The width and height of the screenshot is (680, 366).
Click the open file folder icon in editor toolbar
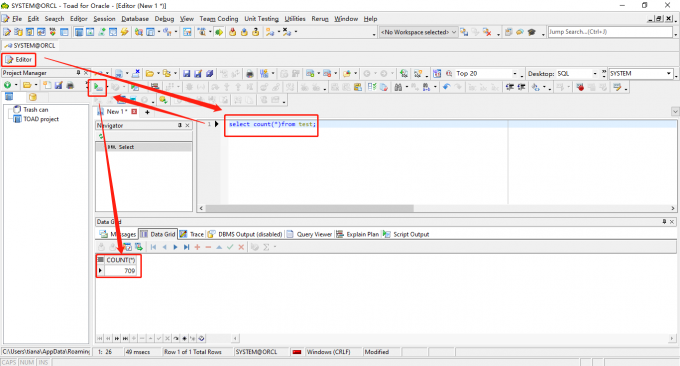(150, 74)
